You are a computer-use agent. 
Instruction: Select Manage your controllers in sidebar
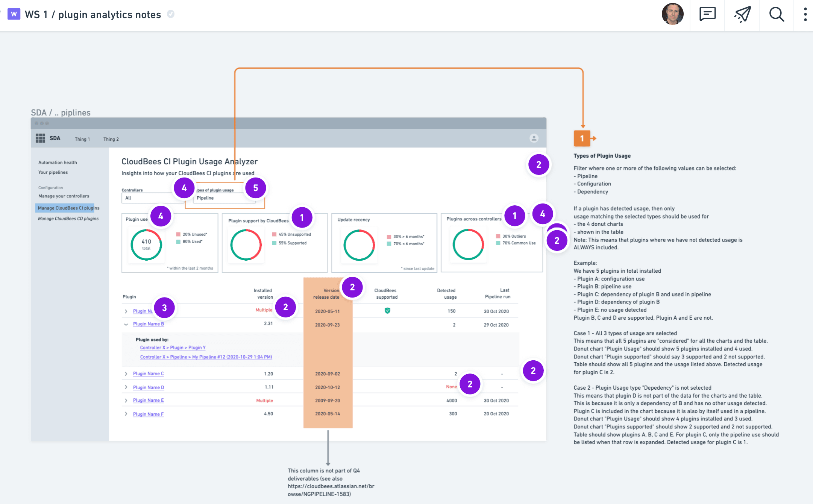[64, 196]
